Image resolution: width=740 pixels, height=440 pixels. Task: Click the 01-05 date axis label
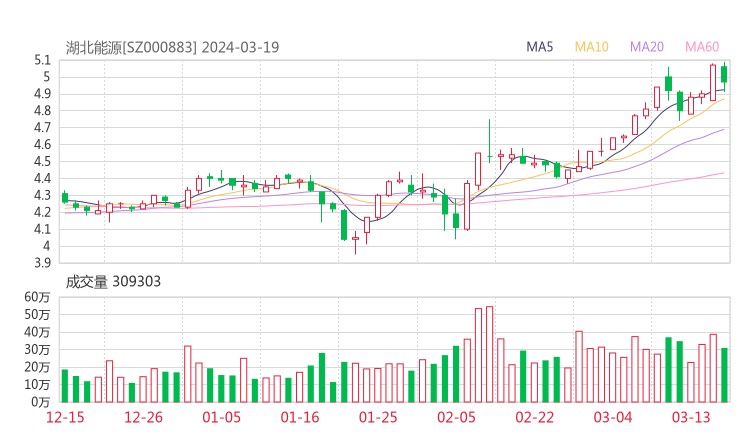pos(221,417)
